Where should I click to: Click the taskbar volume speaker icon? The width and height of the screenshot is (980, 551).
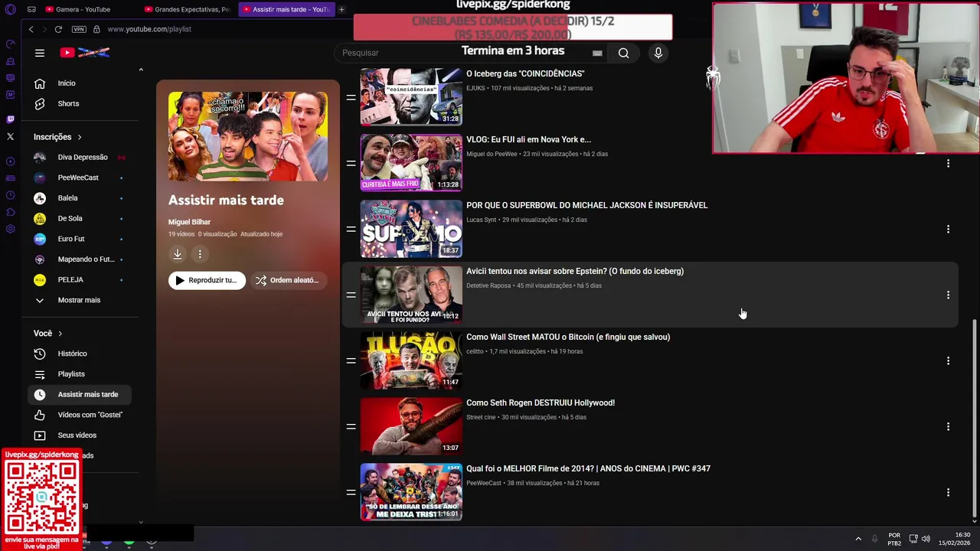[926, 539]
